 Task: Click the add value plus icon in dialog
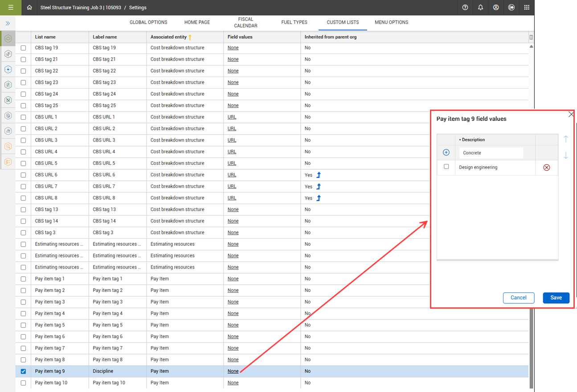pyautogui.click(x=446, y=153)
